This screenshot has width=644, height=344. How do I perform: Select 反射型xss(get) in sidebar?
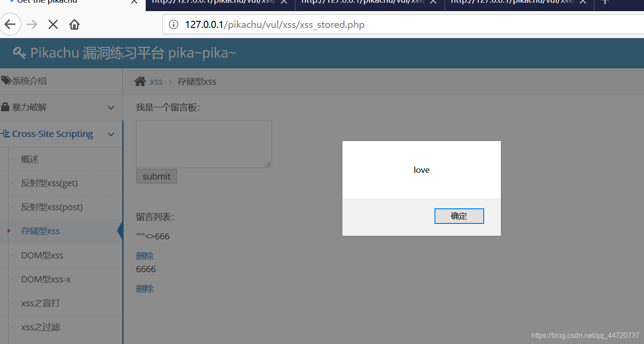tap(61, 184)
